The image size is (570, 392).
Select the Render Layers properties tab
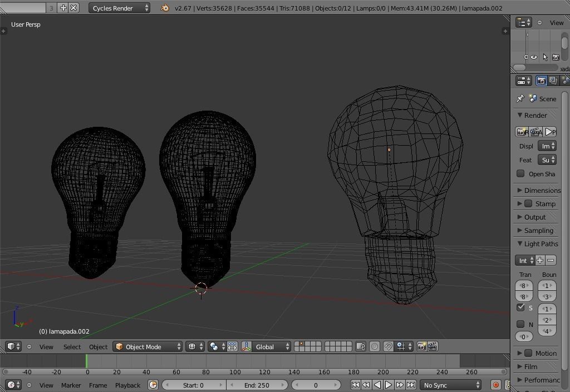click(x=553, y=81)
